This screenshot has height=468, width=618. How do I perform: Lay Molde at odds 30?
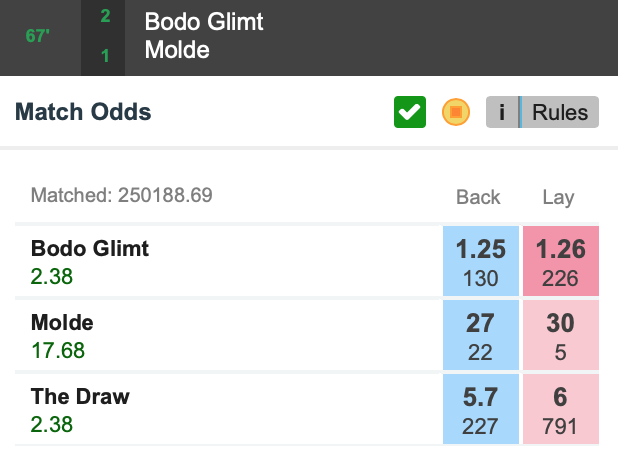click(x=561, y=335)
